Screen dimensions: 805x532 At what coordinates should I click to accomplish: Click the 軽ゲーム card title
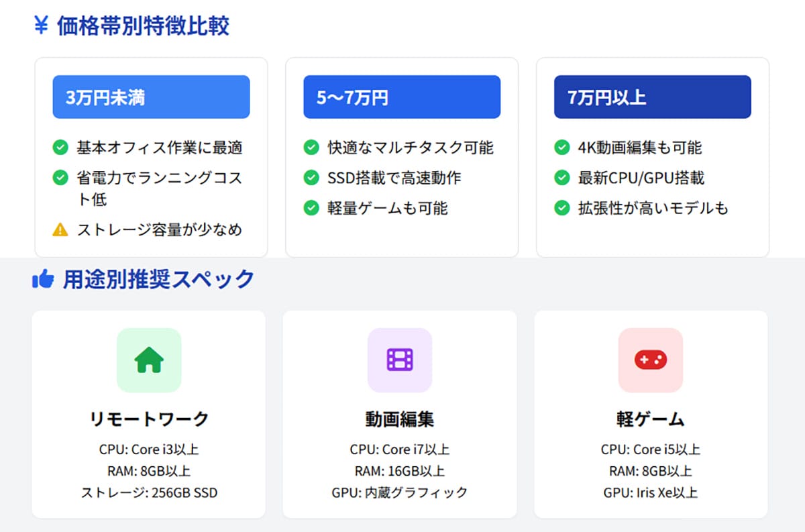tap(651, 419)
